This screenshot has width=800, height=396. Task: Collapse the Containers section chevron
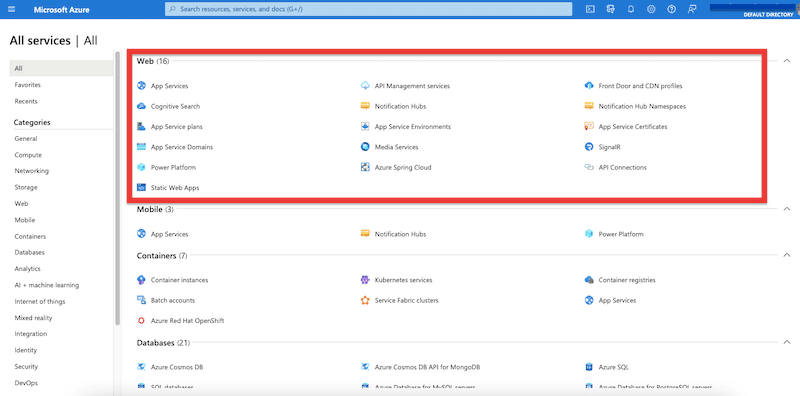[x=786, y=255]
